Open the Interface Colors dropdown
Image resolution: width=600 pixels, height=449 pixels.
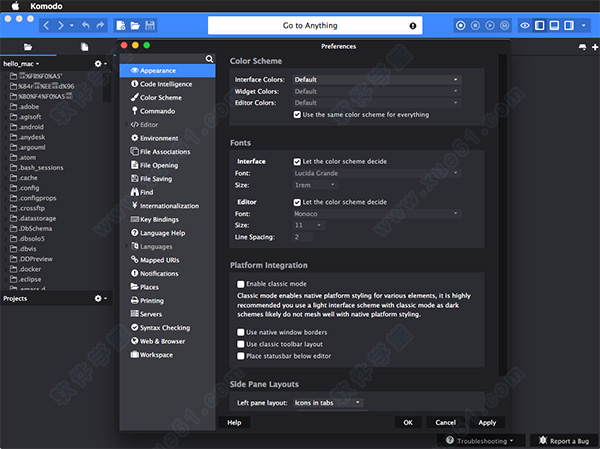point(377,80)
